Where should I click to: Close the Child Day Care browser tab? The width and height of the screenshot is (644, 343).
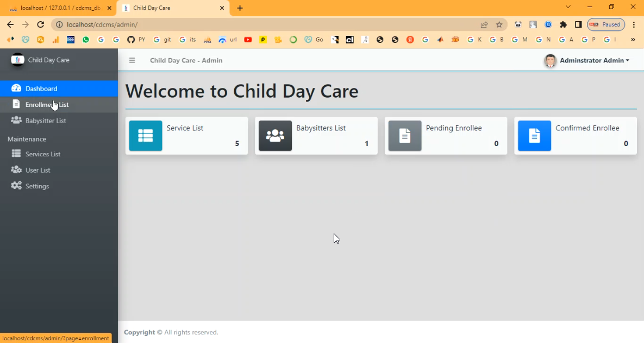(x=222, y=8)
